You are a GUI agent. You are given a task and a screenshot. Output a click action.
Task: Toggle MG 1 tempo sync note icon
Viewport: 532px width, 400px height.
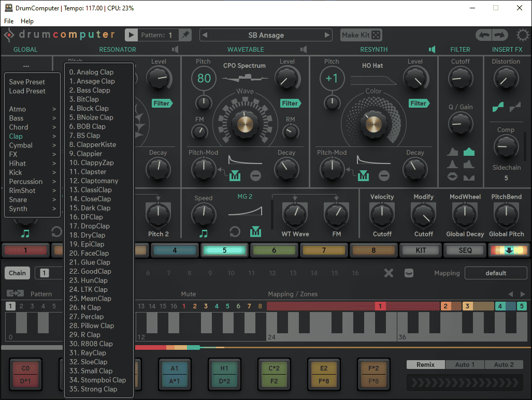click(25, 233)
